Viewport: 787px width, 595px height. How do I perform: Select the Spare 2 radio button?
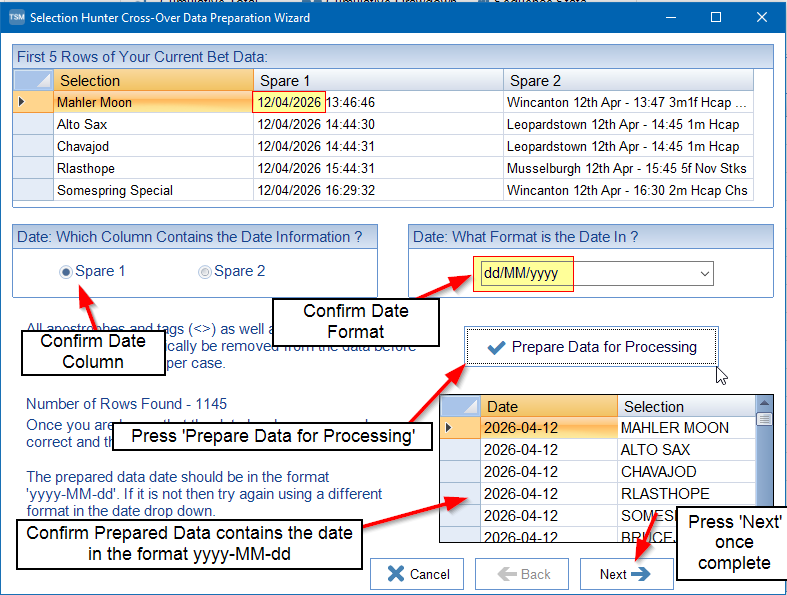[204, 272]
